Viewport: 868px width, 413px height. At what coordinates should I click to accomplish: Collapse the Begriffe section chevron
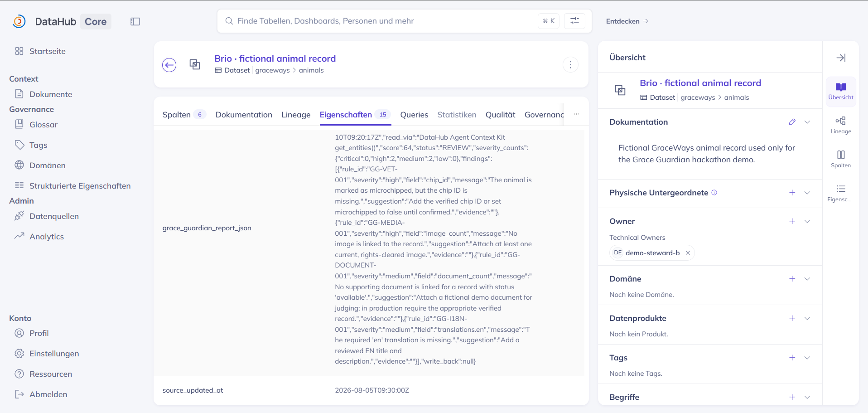pyautogui.click(x=807, y=397)
